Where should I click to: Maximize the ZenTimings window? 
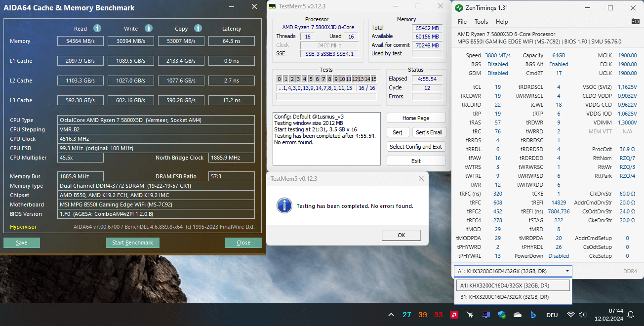point(610,8)
